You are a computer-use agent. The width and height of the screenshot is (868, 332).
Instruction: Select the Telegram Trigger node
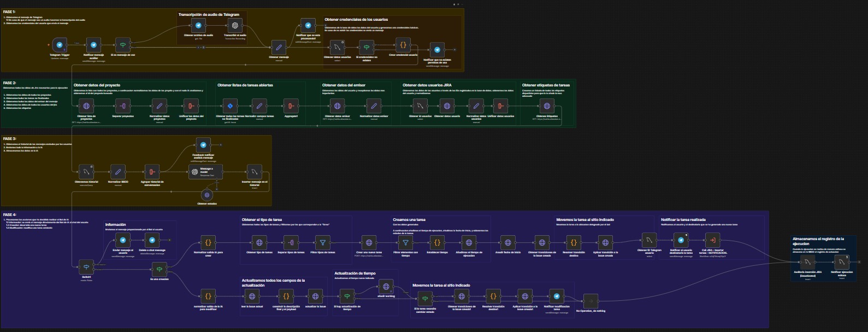60,45
